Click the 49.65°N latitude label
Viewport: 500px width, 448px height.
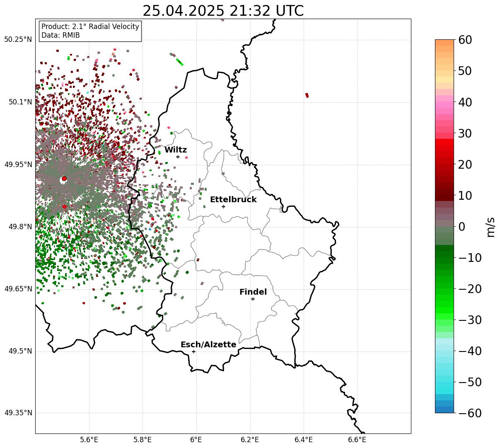pyautogui.click(x=18, y=289)
